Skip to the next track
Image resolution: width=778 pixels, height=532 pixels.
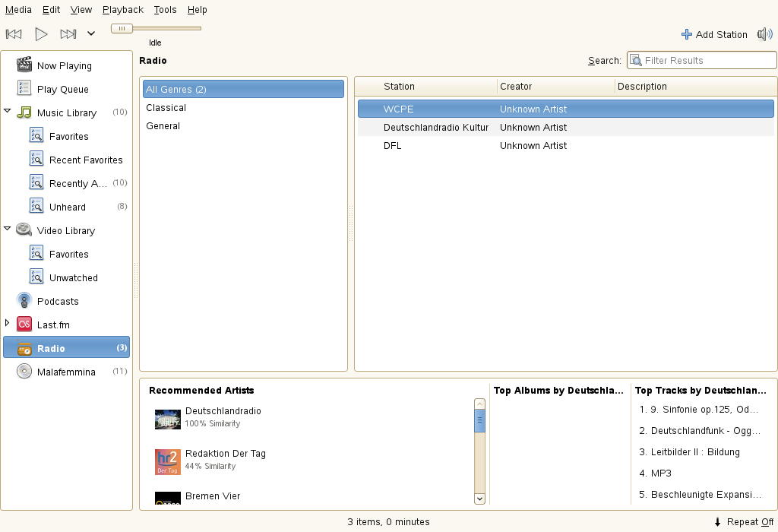coord(68,33)
